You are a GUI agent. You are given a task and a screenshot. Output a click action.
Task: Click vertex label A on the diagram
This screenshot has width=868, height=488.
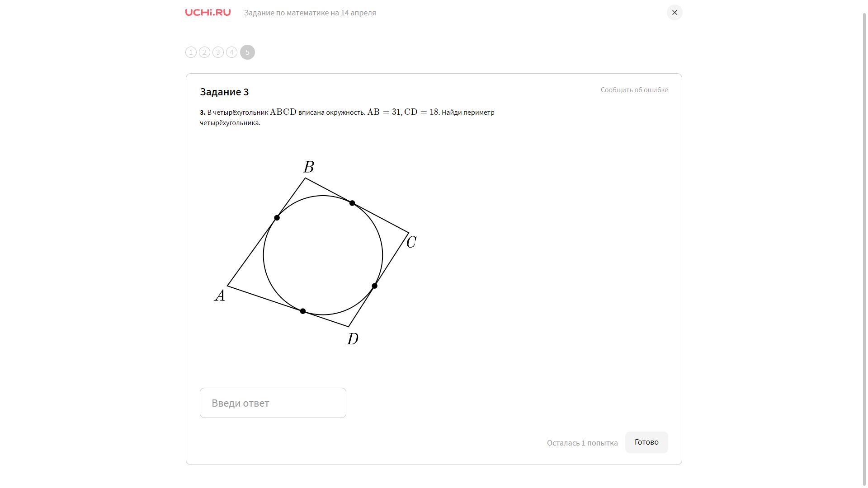coord(220,296)
